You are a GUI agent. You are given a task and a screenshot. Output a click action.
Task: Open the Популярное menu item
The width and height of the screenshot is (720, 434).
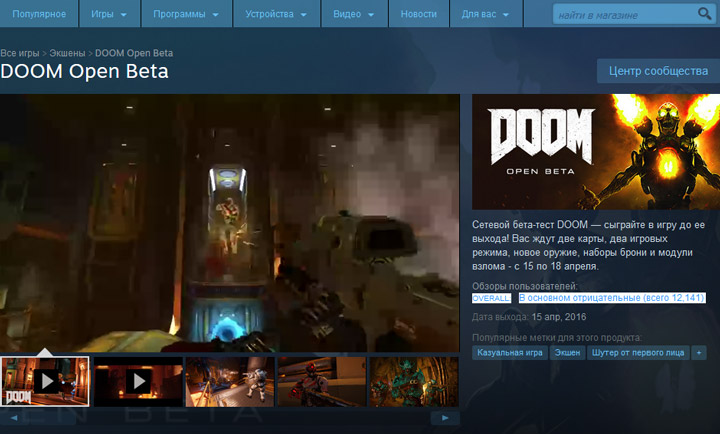(39, 14)
